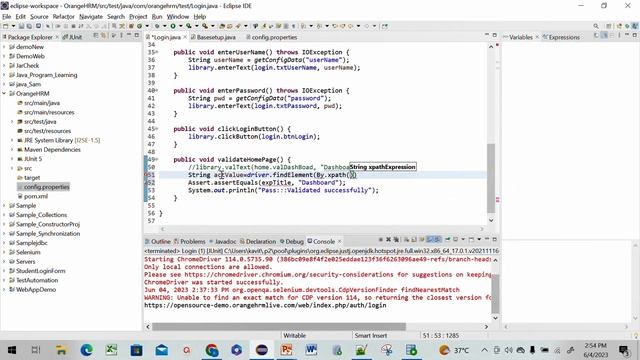This screenshot has width=640, height=360.
Task: Click the Forward navigation arrow in toolbar
Action: click(x=367, y=26)
